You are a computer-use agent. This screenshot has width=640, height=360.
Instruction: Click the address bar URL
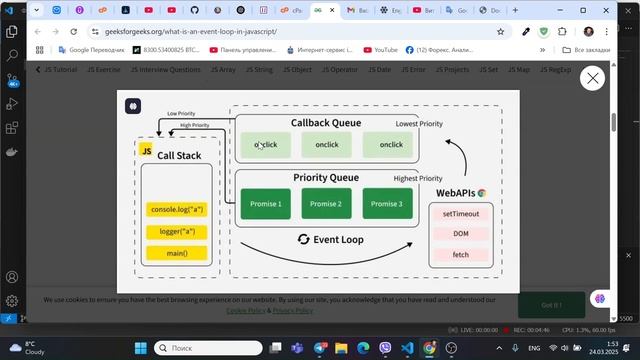[x=191, y=31]
